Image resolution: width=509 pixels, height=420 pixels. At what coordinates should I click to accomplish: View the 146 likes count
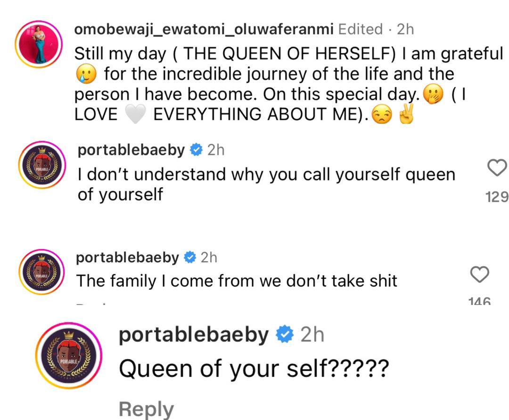480,300
